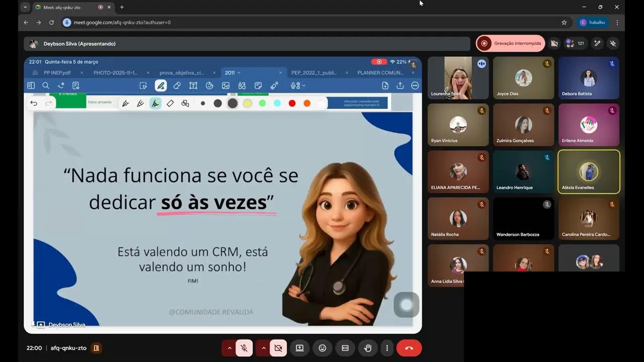Toggle the microphone mute button
The image size is (644, 362).
244,348
